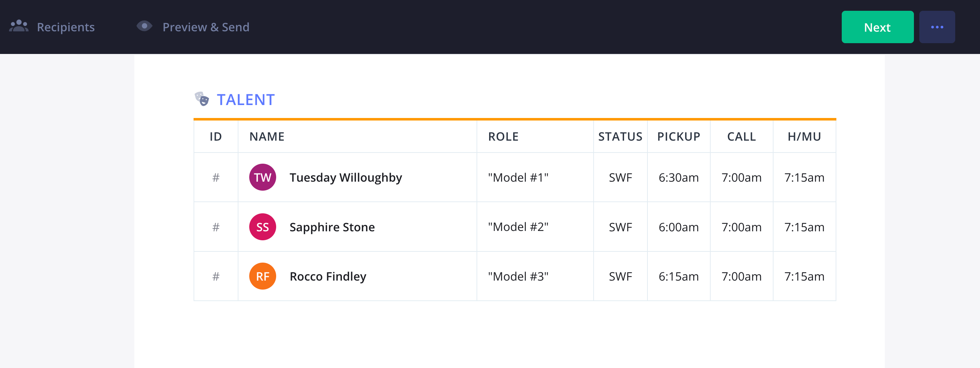Click Tuesday Willoughby's SWF status cell
Viewport: 980px width, 368px height.
620,177
